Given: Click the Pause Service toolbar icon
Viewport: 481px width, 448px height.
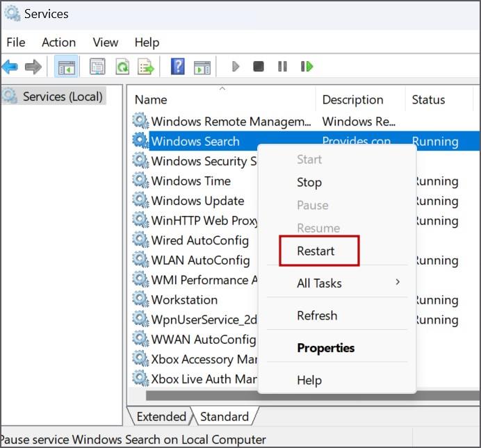Looking at the screenshot, I should pos(282,67).
